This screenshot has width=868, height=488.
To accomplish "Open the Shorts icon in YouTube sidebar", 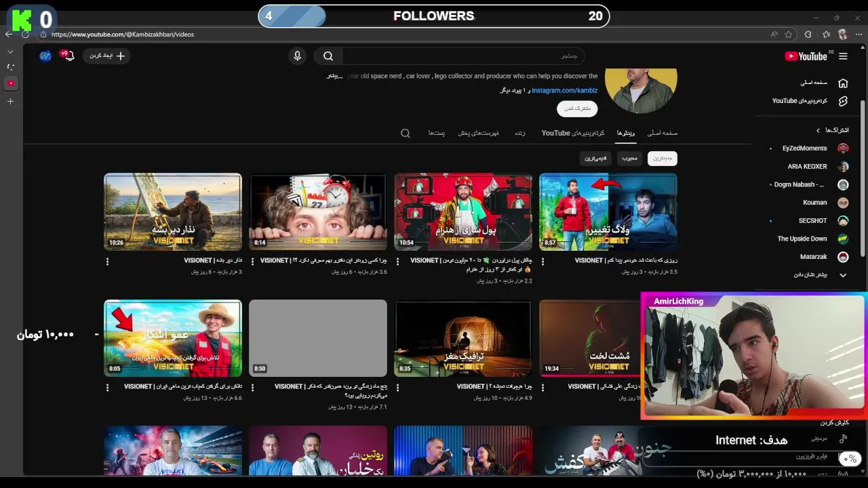I will coord(843,101).
